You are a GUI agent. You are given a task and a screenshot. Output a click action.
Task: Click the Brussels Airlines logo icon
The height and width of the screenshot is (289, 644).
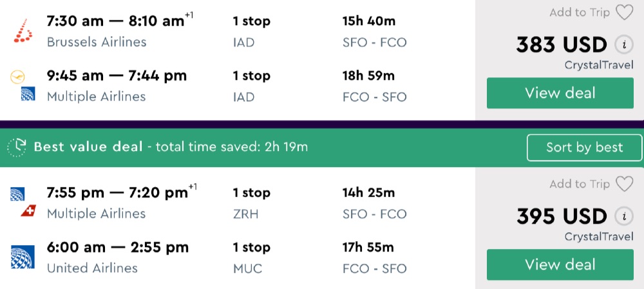click(x=23, y=31)
